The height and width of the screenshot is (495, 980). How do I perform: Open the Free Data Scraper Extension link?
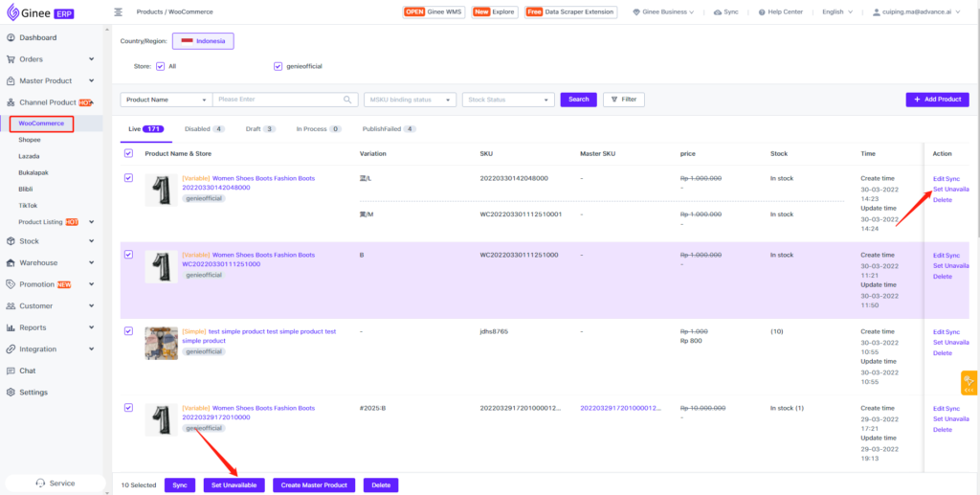coord(570,11)
